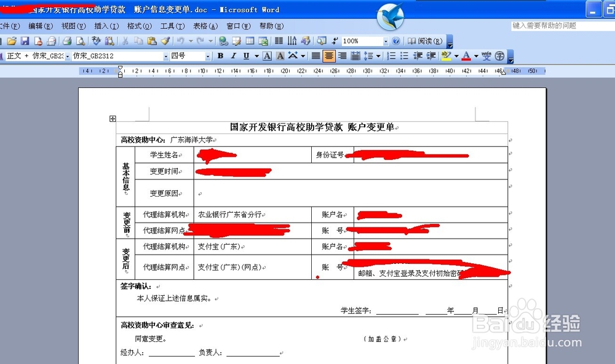Toggle Distributed alignment
This screenshot has width=615, height=364.
355,56
